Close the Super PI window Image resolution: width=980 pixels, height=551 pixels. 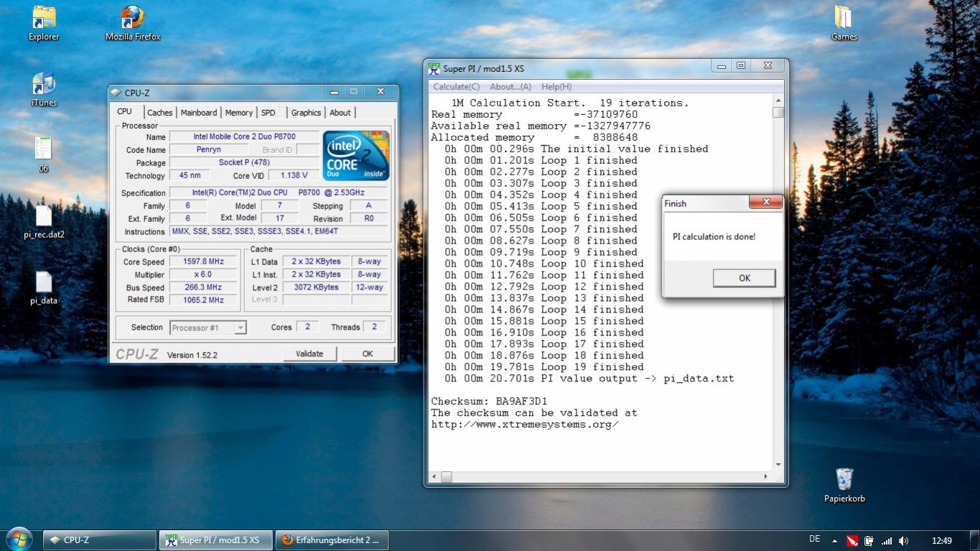(767, 66)
